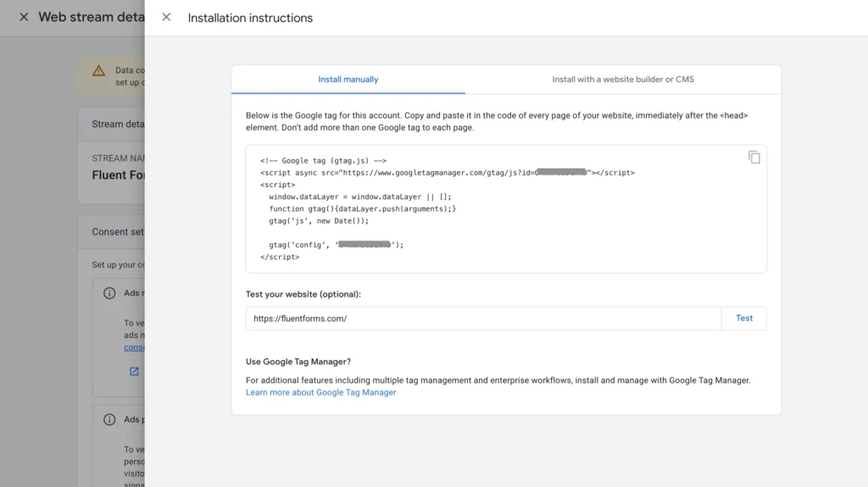This screenshot has height=487, width=868.
Task: Click the function gtag() code line
Action: pos(363,208)
